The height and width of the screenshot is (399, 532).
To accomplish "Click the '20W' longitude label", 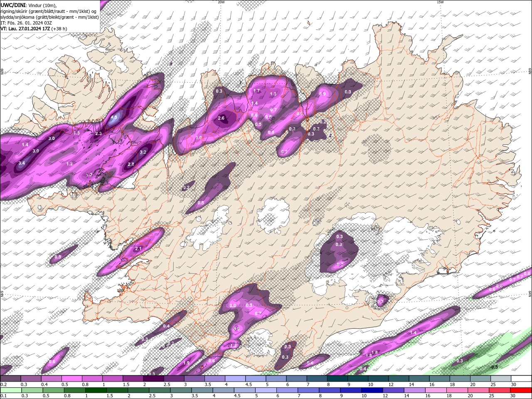I will pyautogui.click(x=221, y=2).
